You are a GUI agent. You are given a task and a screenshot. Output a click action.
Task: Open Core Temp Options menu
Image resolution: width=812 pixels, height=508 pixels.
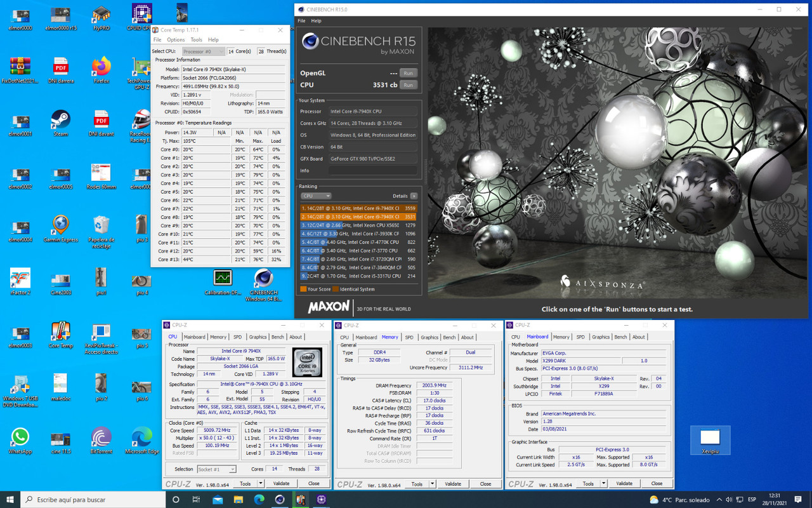coord(176,39)
